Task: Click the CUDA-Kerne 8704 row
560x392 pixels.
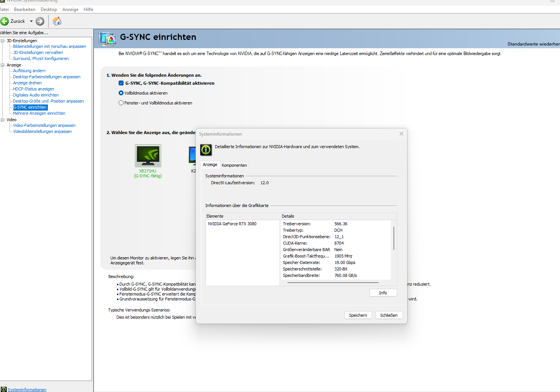Action: click(x=336, y=243)
